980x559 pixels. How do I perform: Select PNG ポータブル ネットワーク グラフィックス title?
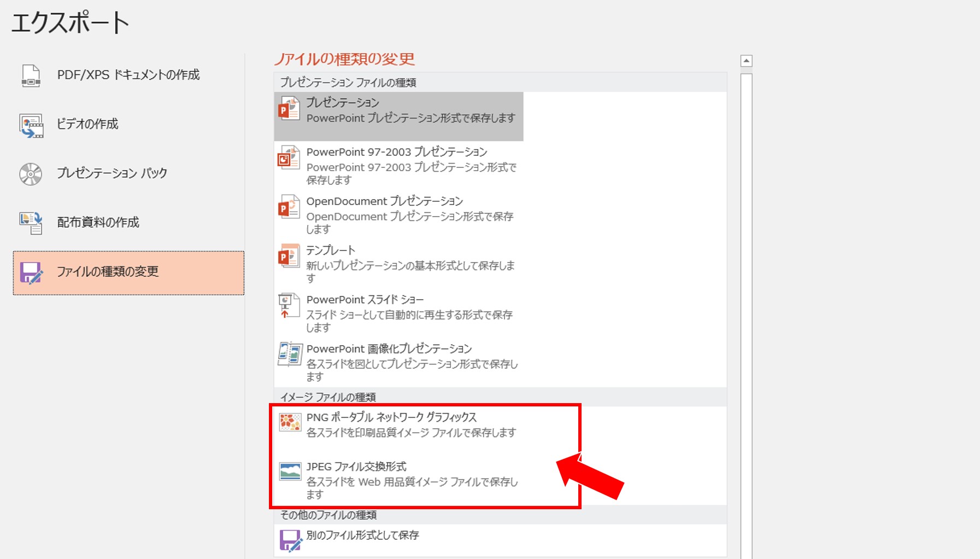391,417
